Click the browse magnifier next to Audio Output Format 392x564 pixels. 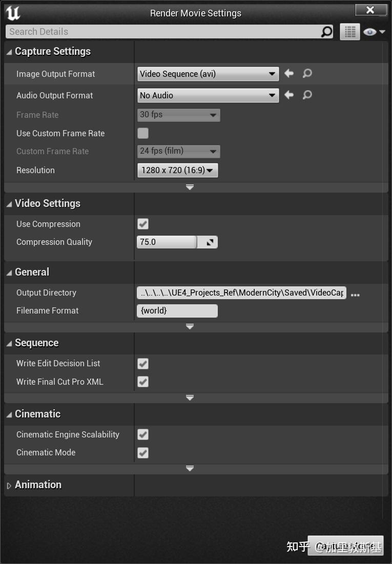tap(306, 95)
